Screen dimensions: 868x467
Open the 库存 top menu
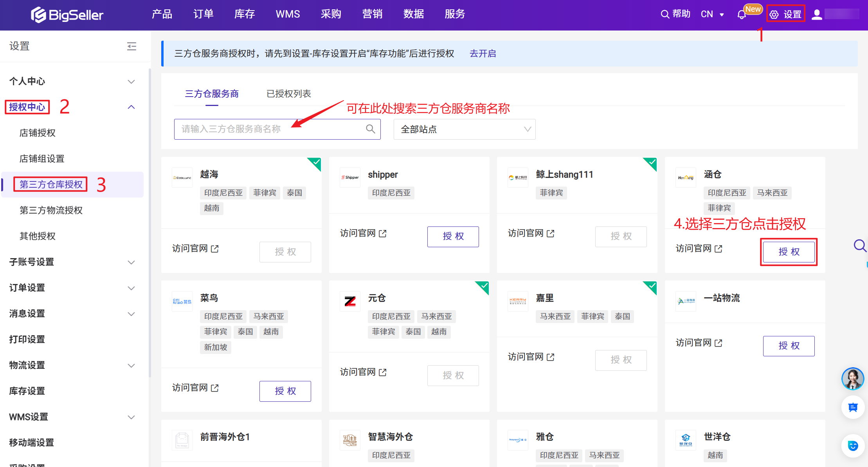[x=245, y=14]
